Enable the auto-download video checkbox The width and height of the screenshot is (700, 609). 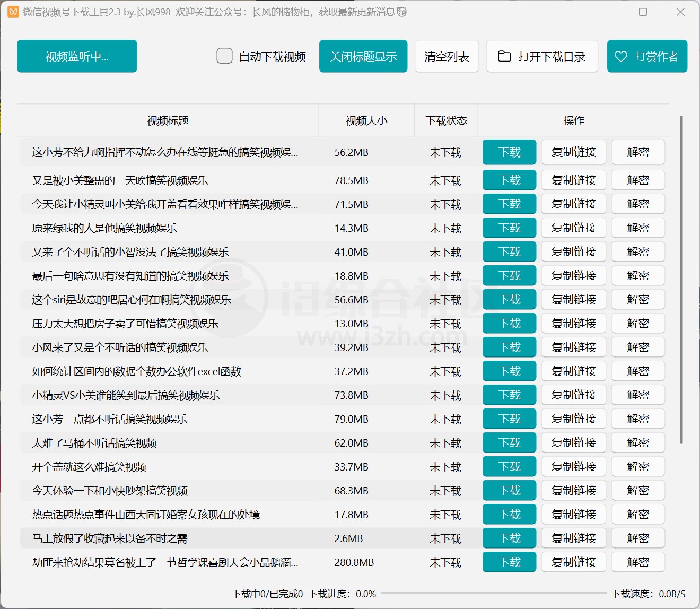point(224,56)
